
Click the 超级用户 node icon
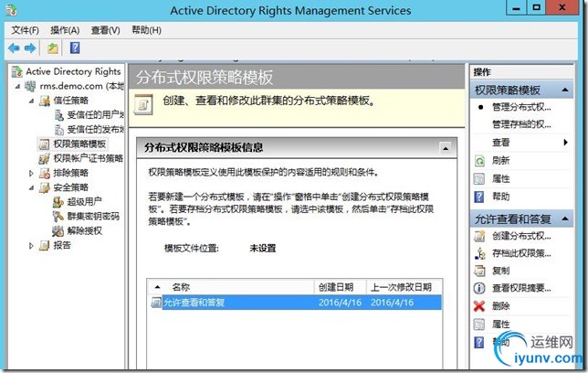coord(58,202)
